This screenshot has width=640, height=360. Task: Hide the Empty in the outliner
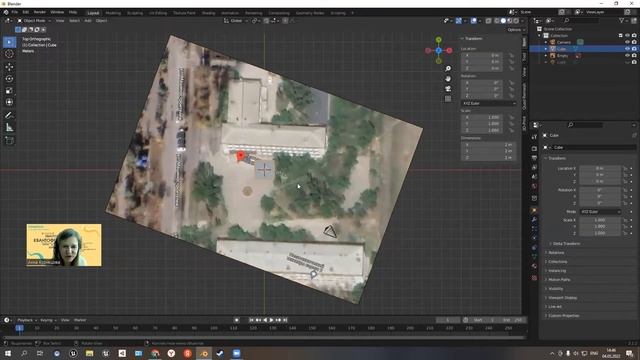[x=627, y=56]
